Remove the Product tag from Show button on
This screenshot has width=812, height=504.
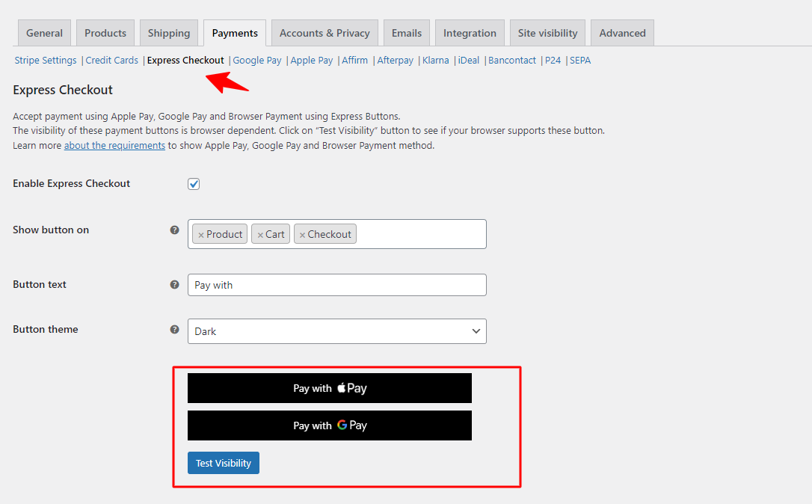202,233
